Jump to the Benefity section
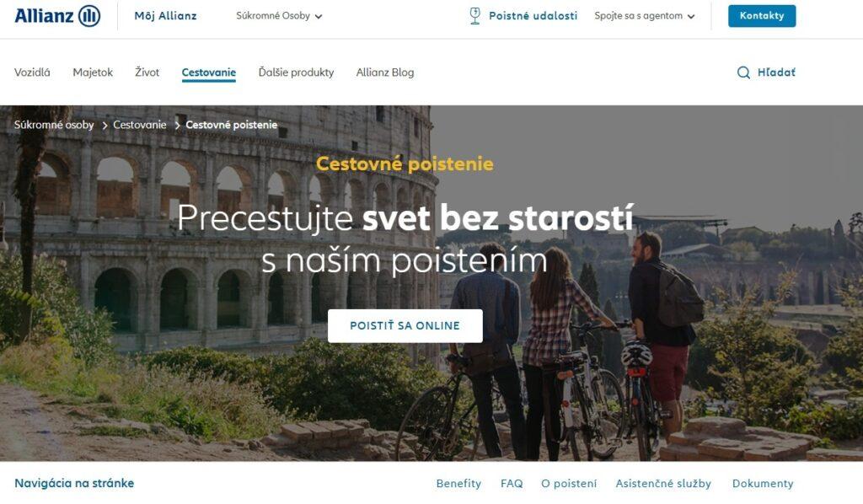The width and height of the screenshot is (863, 504). pos(458,483)
